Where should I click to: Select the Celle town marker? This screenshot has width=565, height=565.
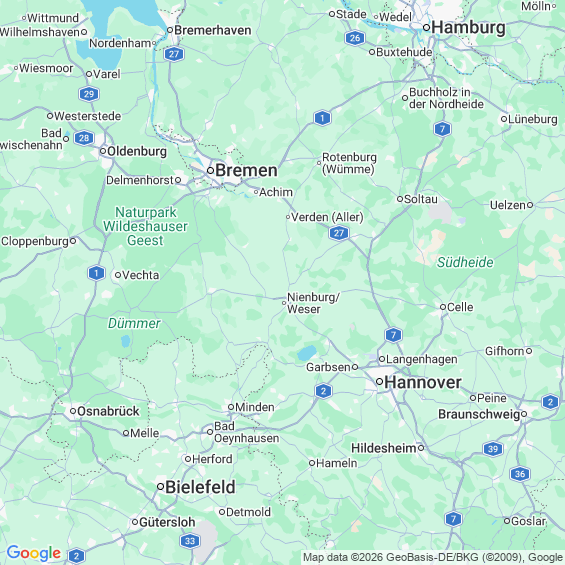coord(443,307)
